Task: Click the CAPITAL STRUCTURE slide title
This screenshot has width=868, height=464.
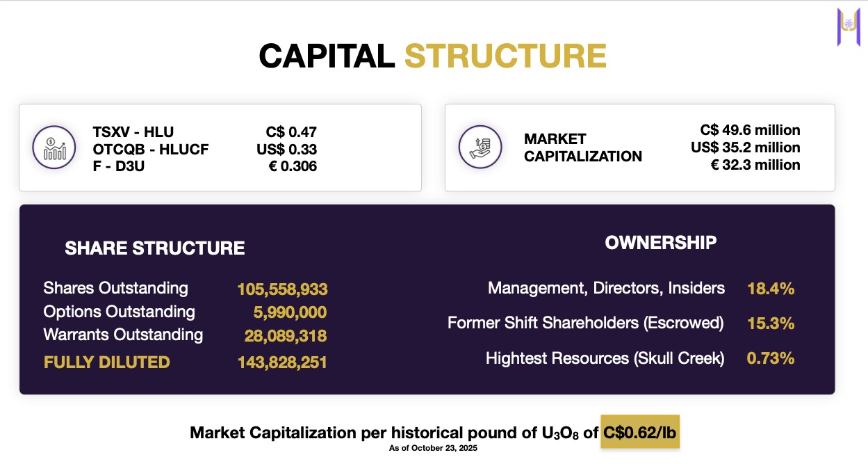Action: pyautogui.click(x=433, y=56)
